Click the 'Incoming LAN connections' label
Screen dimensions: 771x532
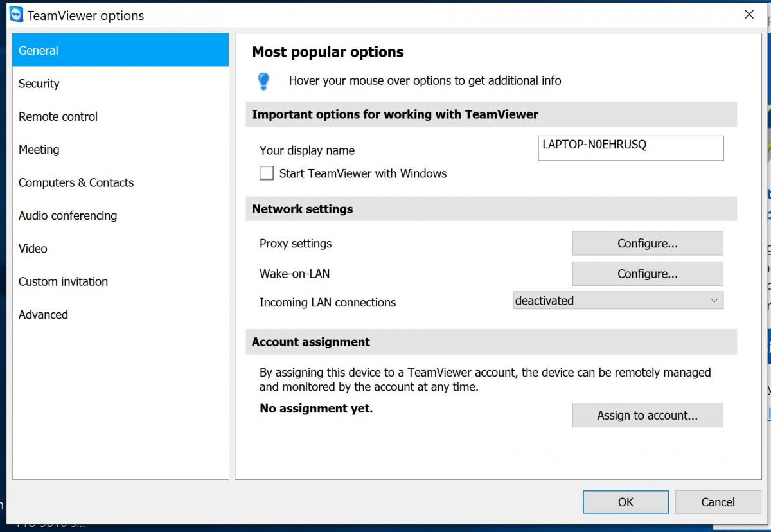(x=328, y=303)
